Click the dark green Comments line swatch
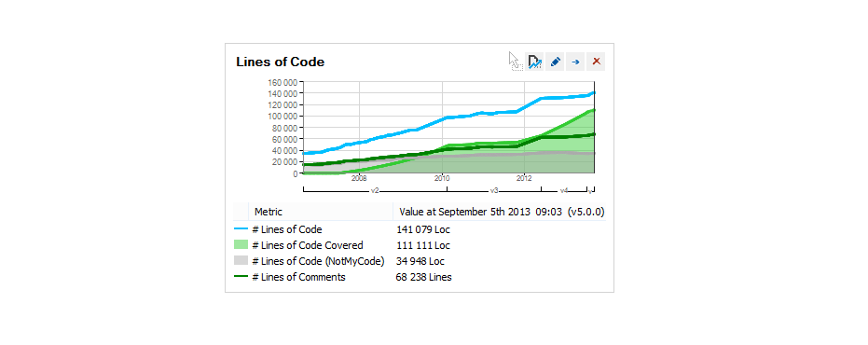The height and width of the screenshot is (345, 868). click(x=241, y=276)
